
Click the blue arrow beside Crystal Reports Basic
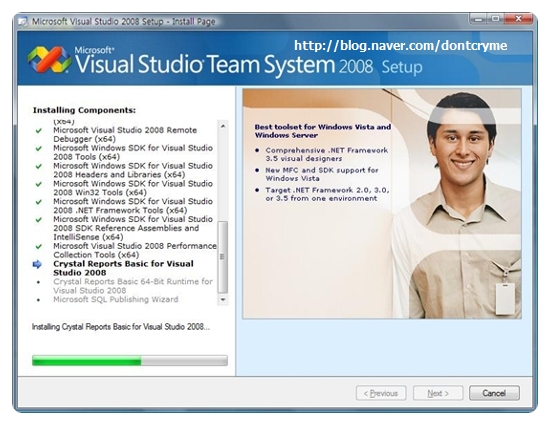(37, 264)
